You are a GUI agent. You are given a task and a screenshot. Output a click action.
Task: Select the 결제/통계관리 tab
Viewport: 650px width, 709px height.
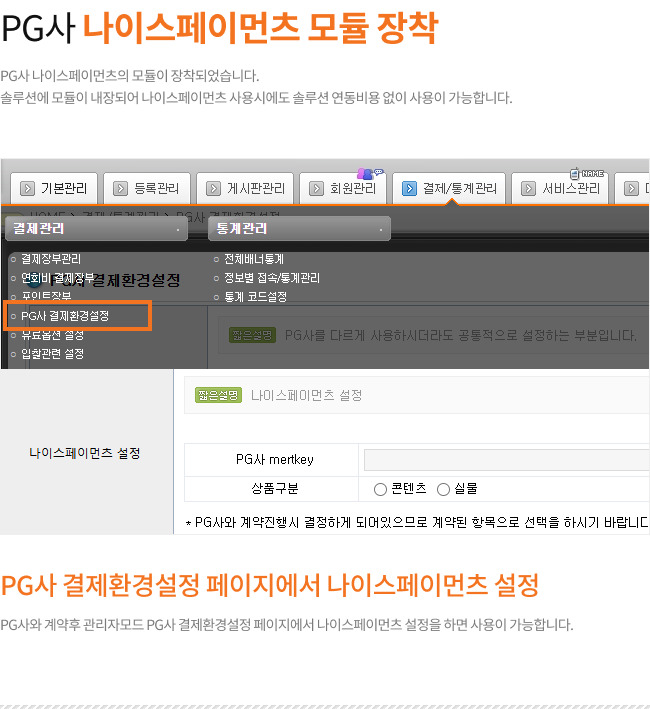point(449,188)
